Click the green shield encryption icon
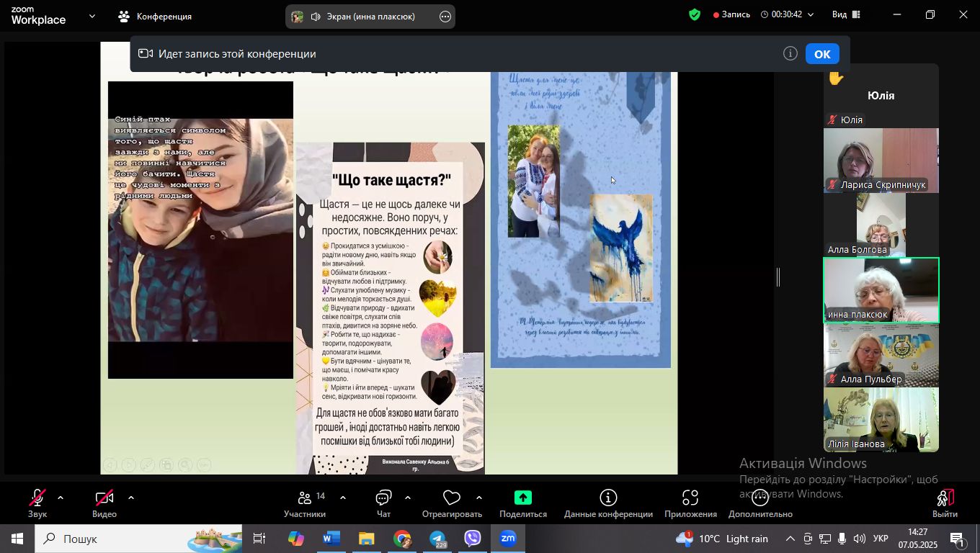This screenshot has width=980, height=553. pos(695,14)
